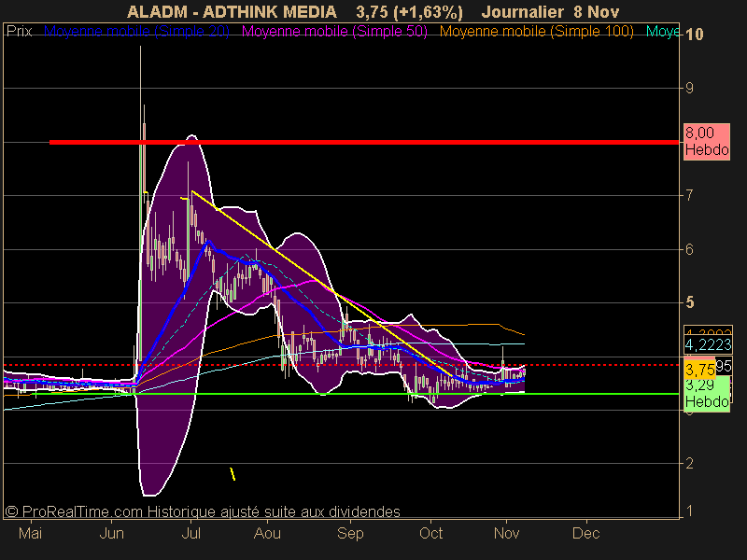Click the 8 Nov date in the header
Viewport: 747px width, 560px height.
(596, 12)
